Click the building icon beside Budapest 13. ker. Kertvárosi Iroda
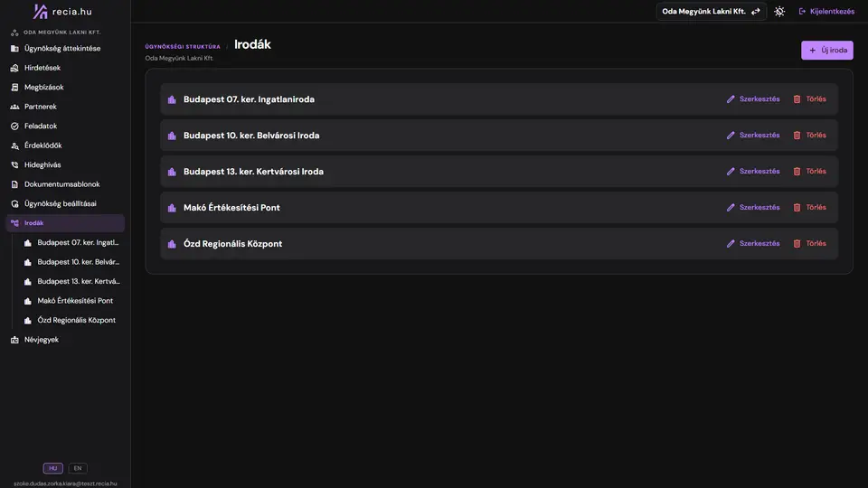The image size is (868, 488). tap(172, 172)
